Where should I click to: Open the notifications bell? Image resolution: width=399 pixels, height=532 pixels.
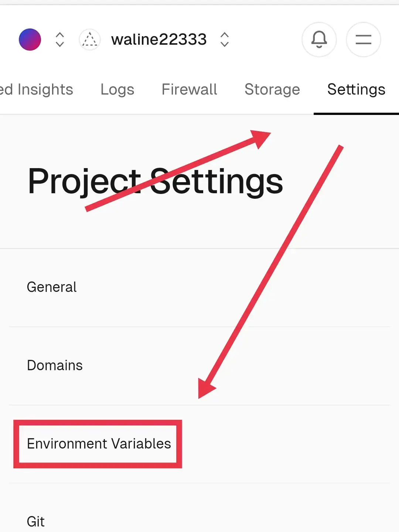click(x=319, y=40)
